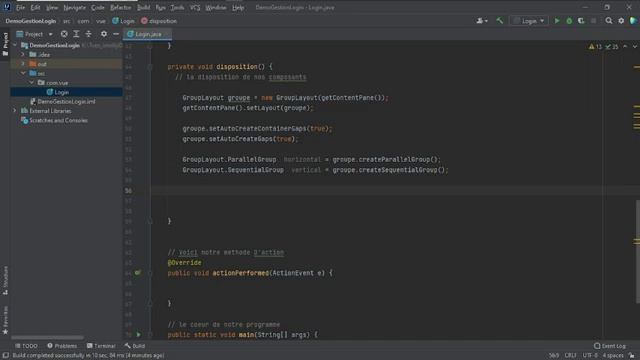
Task: Collapse the DemoGestionLogin project root
Action: pos(15,45)
